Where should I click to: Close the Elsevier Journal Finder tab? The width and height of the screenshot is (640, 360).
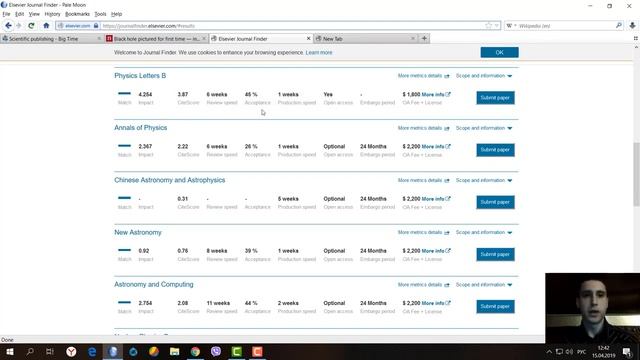308,38
